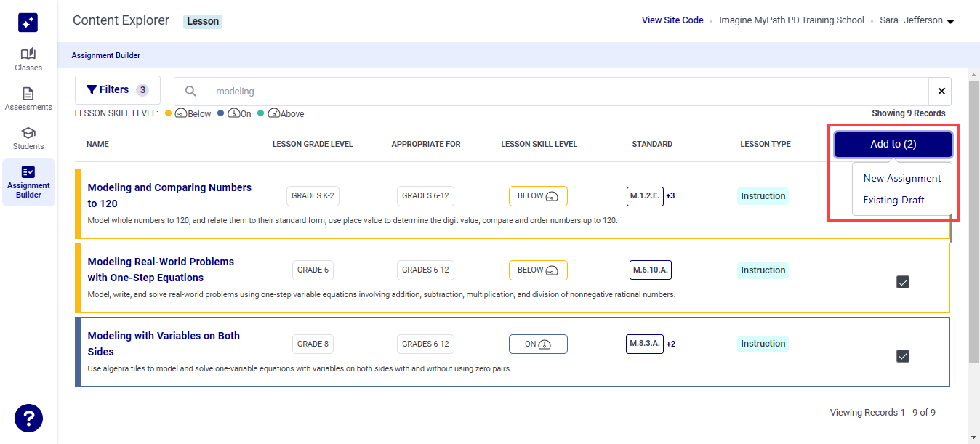Open the Filters panel
980x444 pixels.
point(118,90)
